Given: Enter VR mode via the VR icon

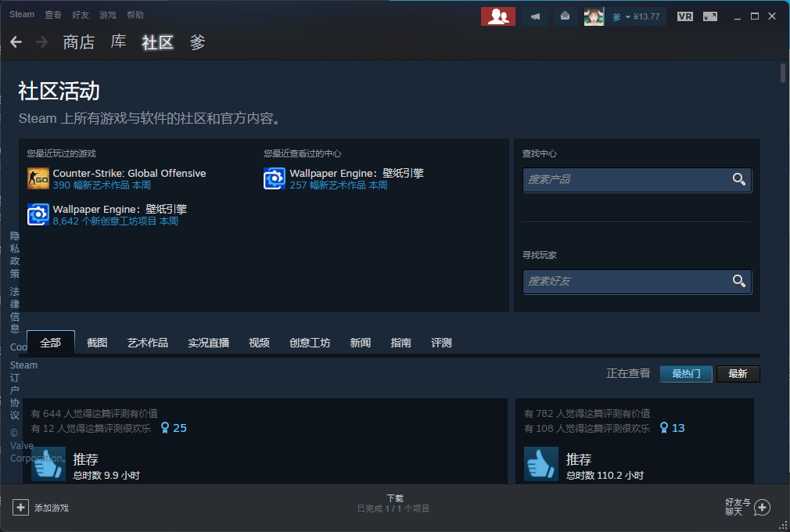Looking at the screenshot, I should [x=684, y=16].
